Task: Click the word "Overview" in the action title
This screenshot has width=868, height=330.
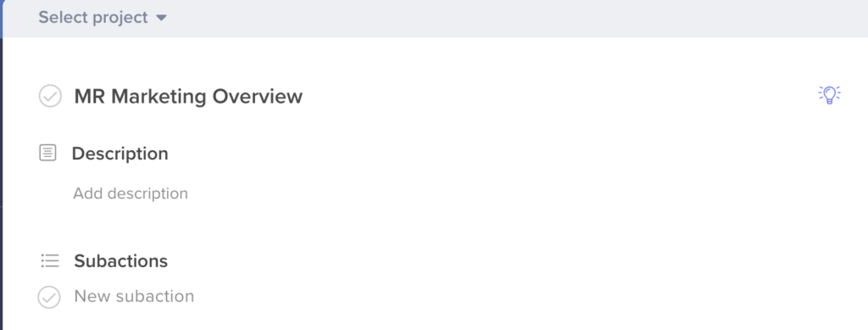Action: (258, 97)
